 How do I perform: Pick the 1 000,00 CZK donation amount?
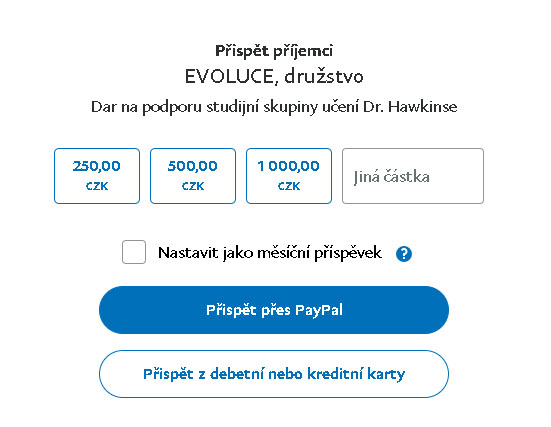pos(289,176)
